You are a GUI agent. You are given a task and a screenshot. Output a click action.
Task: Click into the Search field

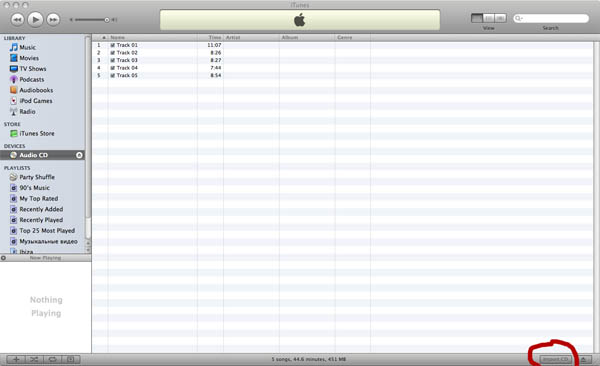[551, 18]
